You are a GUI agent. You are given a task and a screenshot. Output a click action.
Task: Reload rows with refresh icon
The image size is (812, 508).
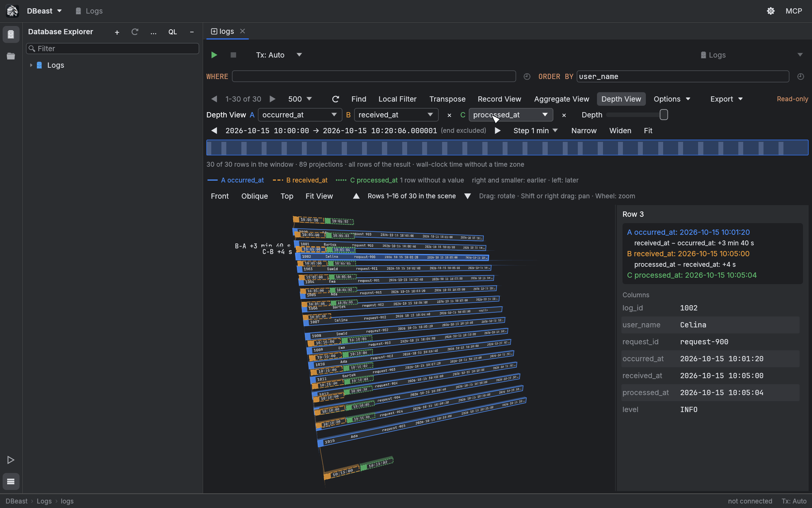click(336, 99)
